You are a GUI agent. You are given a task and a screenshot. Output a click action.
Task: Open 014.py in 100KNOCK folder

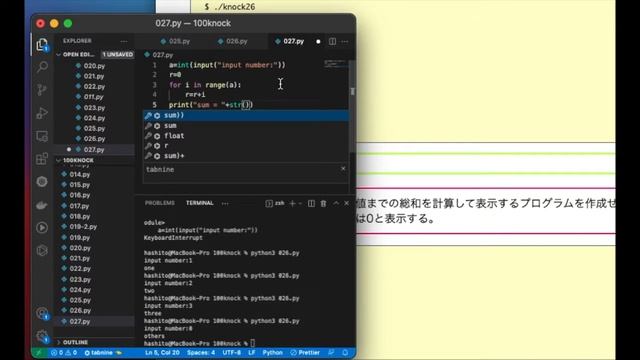[80, 174]
